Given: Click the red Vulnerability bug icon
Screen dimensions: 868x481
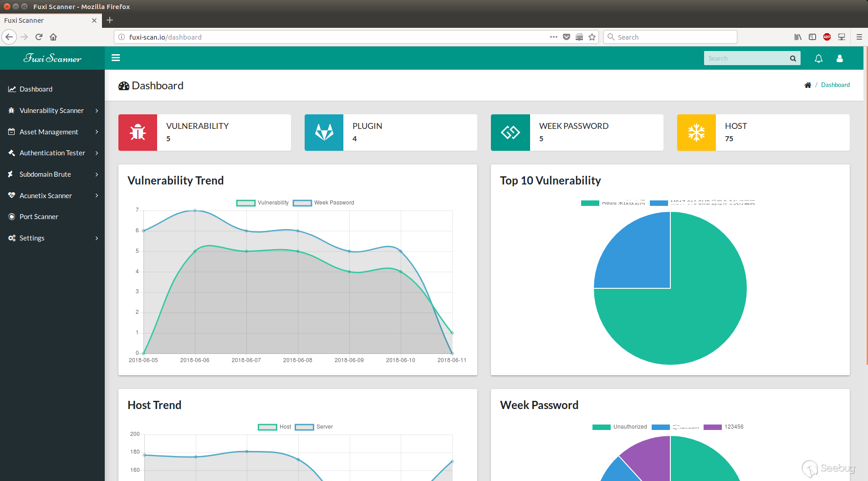Looking at the screenshot, I should pos(138,133).
